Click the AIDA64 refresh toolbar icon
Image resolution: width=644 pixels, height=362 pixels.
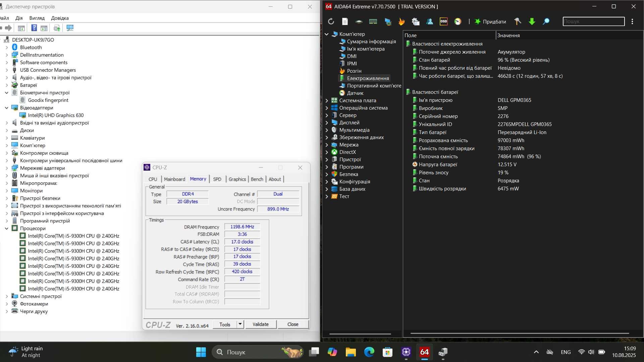click(x=331, y=21)
